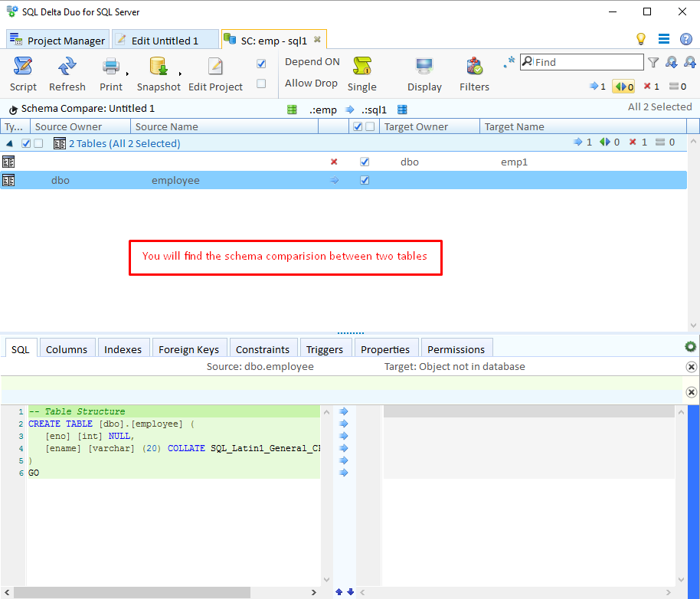Switch to the Columns tab

click(x=67, y=349)
